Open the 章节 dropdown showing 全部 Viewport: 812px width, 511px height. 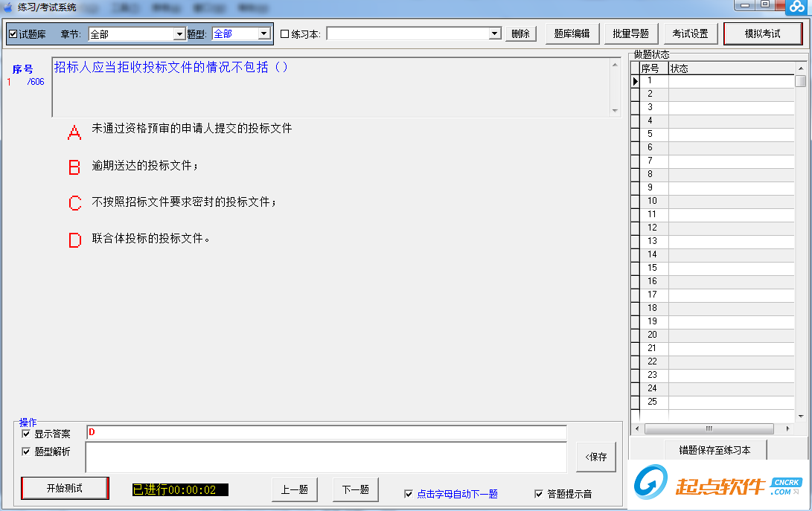point(180,33)
